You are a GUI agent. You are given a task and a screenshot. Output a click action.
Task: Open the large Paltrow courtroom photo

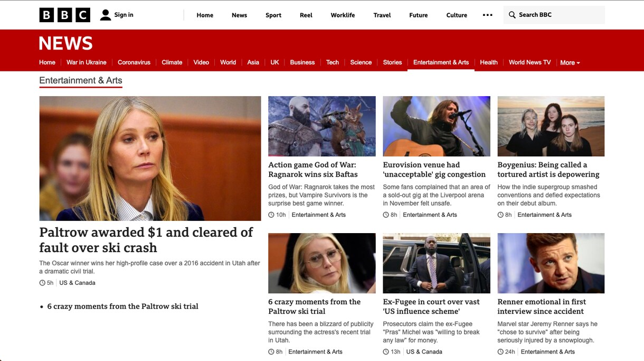click(x=150, y=158)
